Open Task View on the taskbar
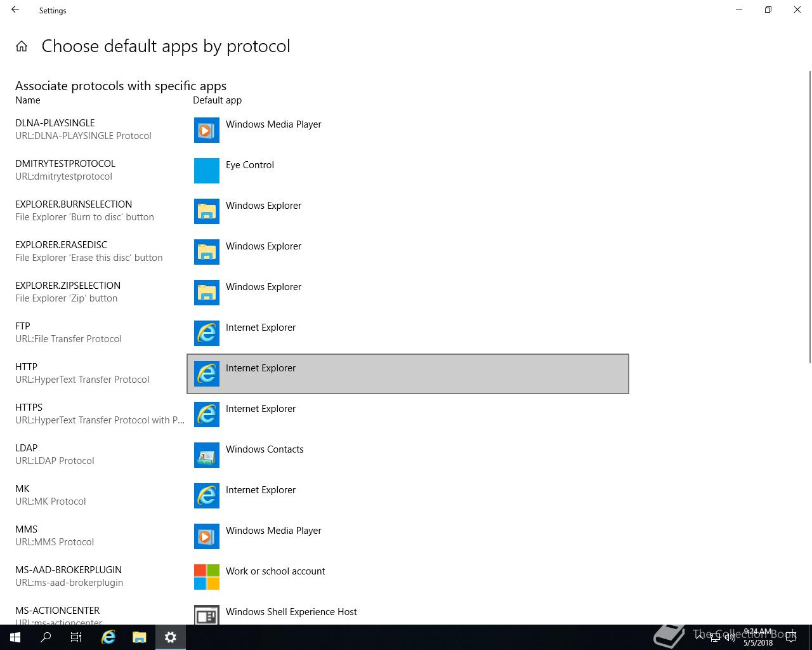The width and height of the screenshot is (812, 650). (x=76, y=637)
